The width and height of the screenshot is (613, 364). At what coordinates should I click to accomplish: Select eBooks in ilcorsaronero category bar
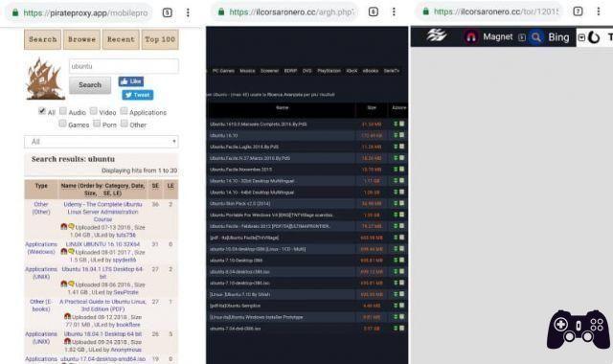click(371, 71)
